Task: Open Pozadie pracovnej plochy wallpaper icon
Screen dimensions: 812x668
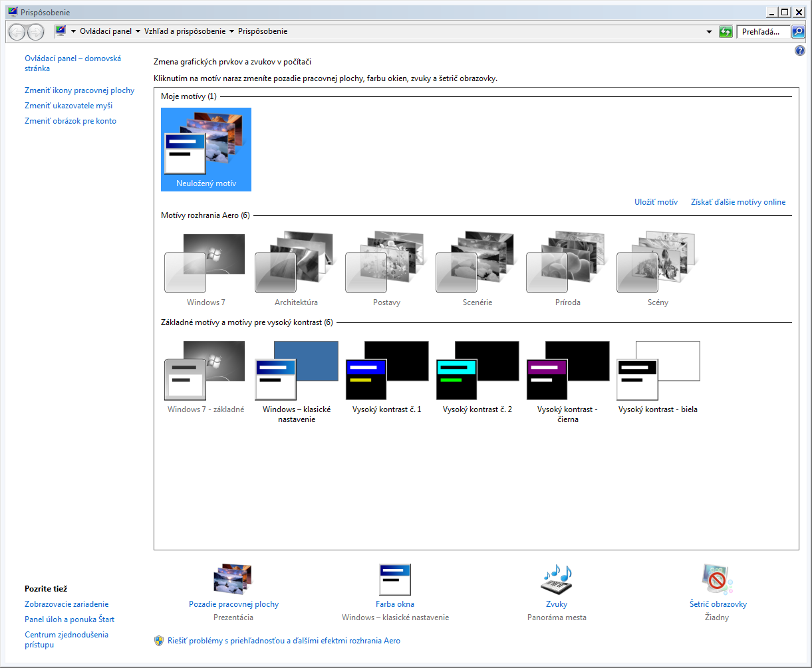Action: (233, 578)
